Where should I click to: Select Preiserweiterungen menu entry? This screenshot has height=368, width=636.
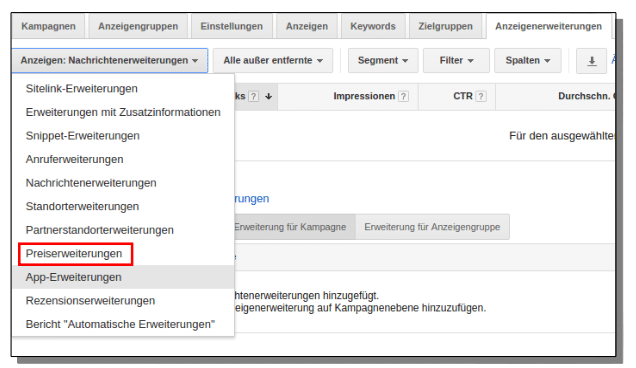123,254
